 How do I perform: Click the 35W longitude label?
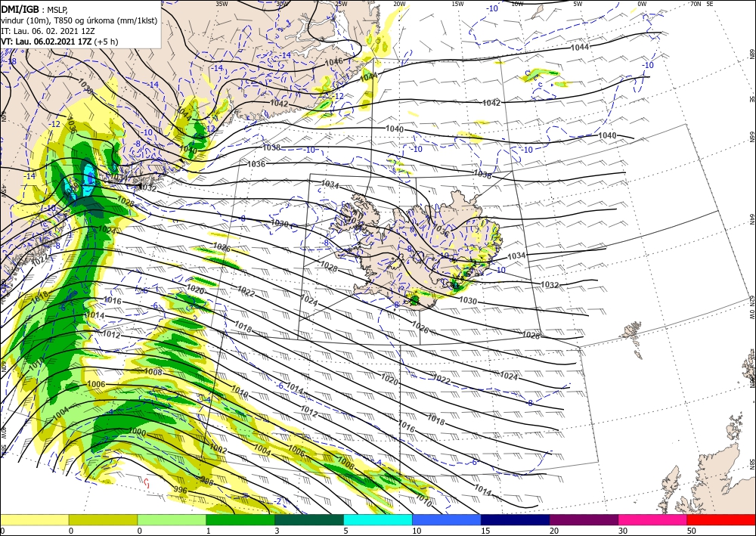pyautogui.click(x=222, y=4)
